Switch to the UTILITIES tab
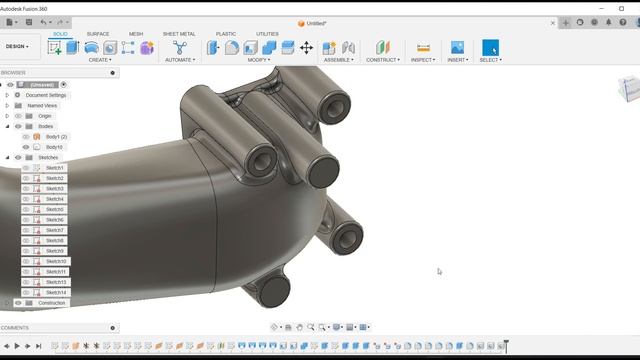 [x=267, y=34]
